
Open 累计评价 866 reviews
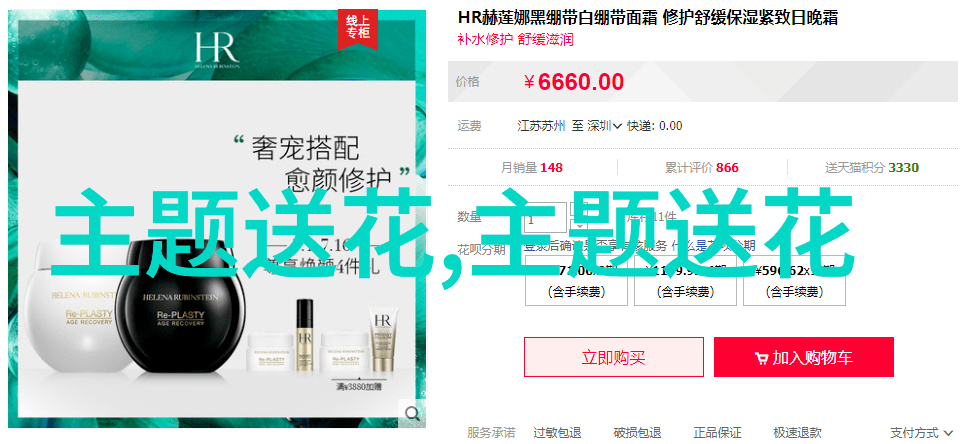tap(701, 168)
